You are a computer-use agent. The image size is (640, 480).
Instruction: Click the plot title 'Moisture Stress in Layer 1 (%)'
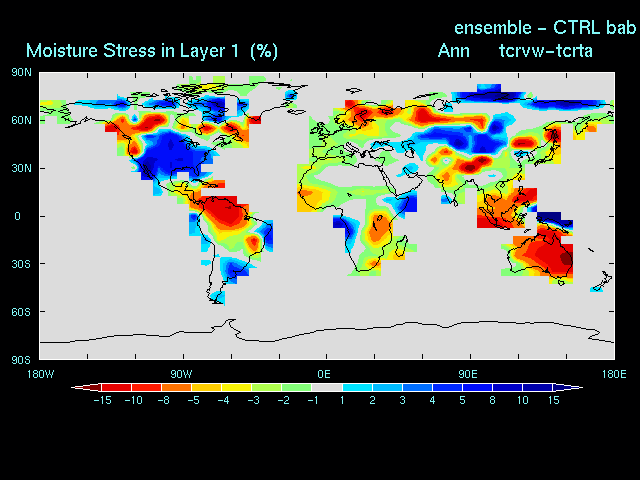[x=152, y=51]
